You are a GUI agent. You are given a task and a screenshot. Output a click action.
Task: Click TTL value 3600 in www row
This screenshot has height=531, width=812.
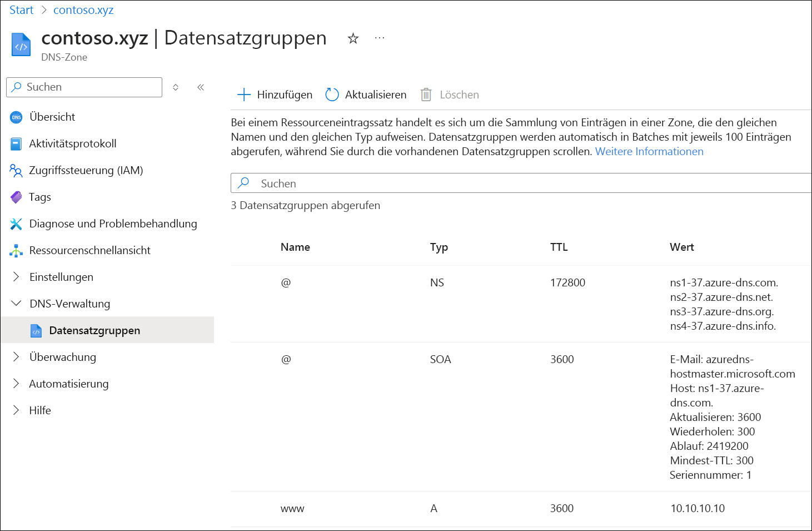coord(562,509)
